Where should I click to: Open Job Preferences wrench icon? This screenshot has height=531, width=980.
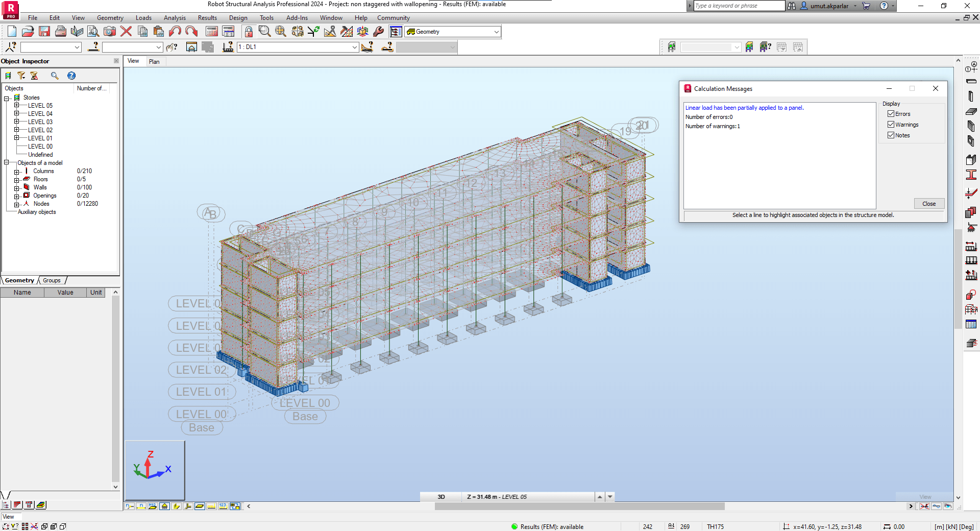(x=378, y=32)
